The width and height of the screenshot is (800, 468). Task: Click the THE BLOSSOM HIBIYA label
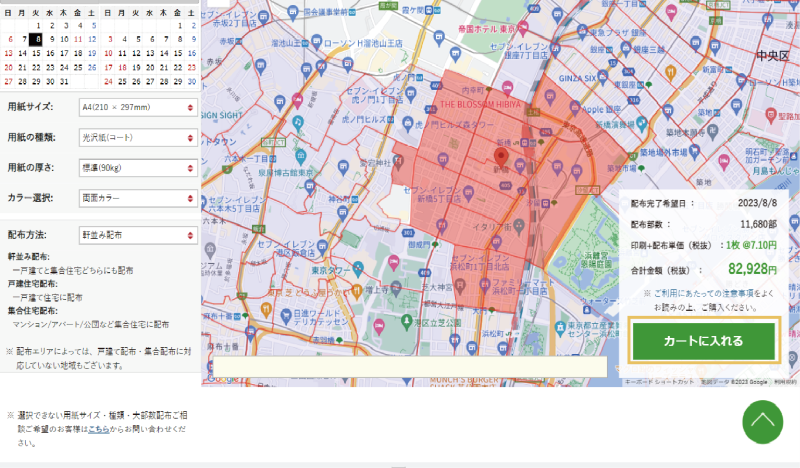[480, 105]
